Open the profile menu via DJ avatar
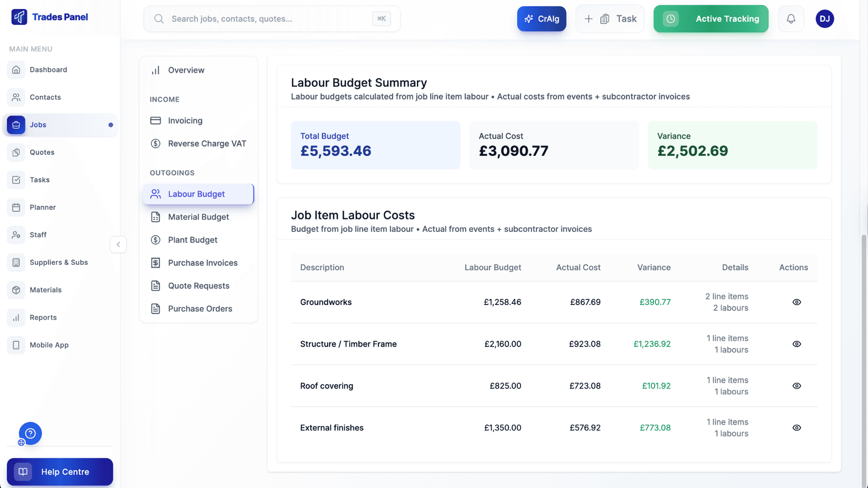The image size is (868, 488). coord(825,19)
